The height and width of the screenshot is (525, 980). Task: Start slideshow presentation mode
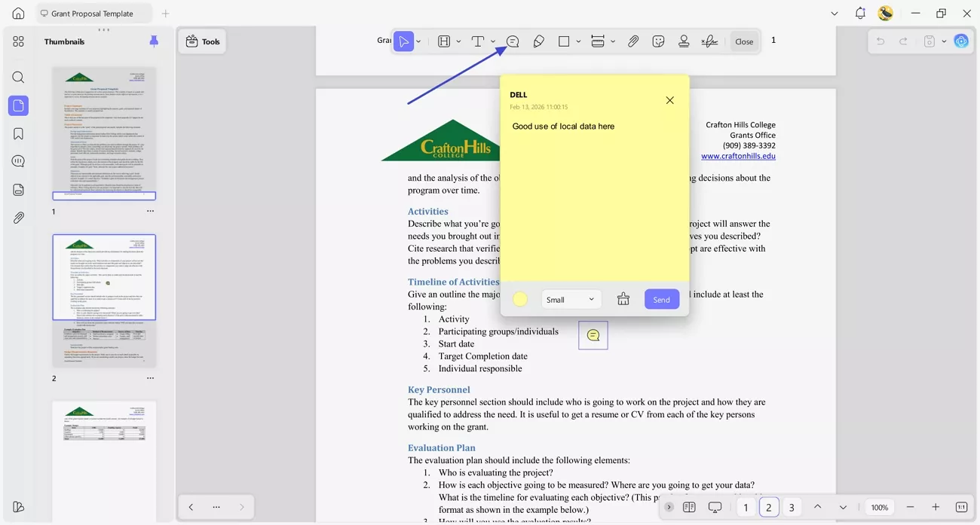point(715,508)
